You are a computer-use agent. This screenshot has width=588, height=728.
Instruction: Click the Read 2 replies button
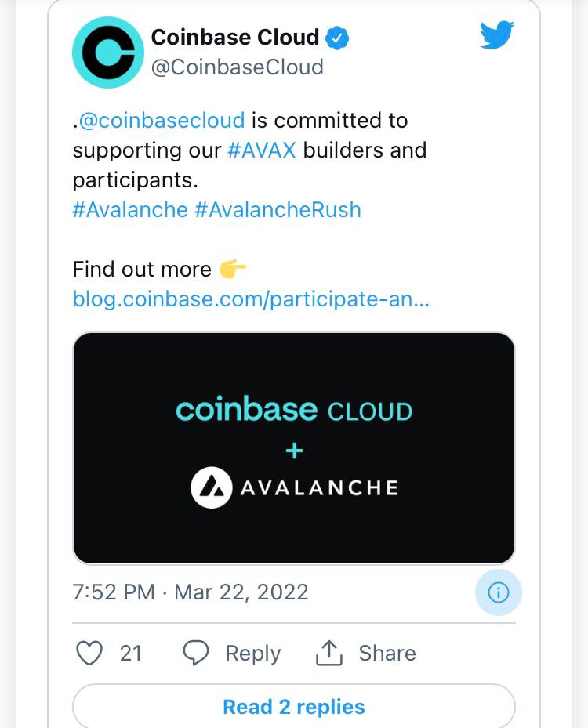tap(293, 707)
